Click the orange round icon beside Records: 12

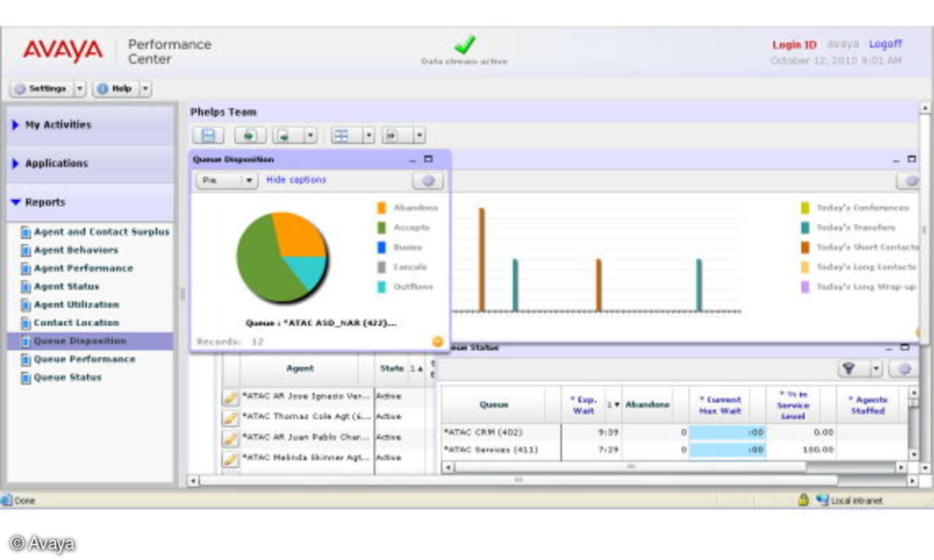tap(437, 341)
